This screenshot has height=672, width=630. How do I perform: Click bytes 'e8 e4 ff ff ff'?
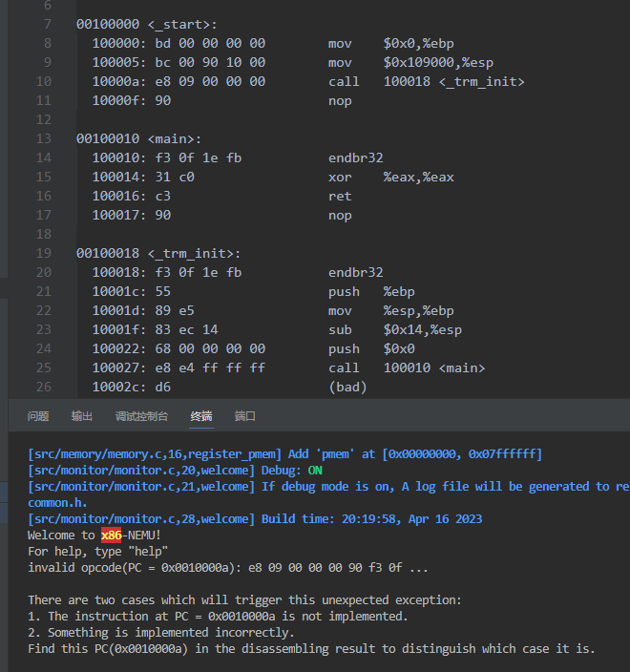210,368
